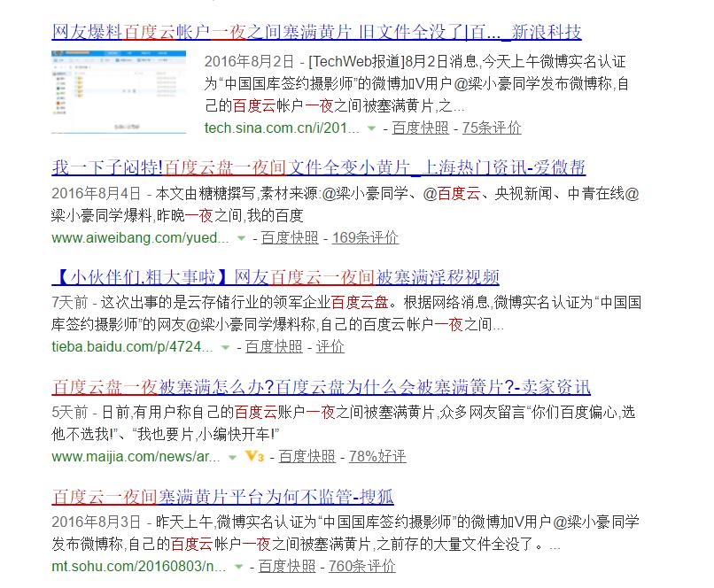Open the 760条评价 reviews link

(362, 566)
